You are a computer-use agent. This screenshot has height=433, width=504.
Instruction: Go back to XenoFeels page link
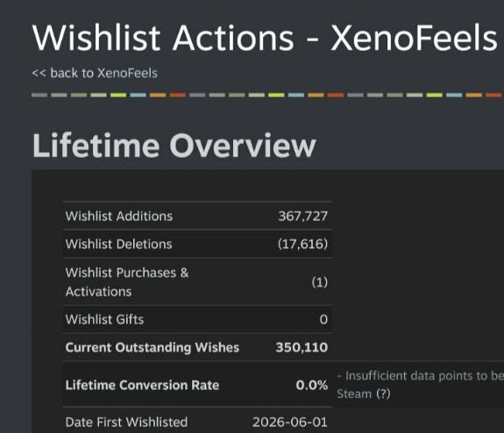coord(95,73)
